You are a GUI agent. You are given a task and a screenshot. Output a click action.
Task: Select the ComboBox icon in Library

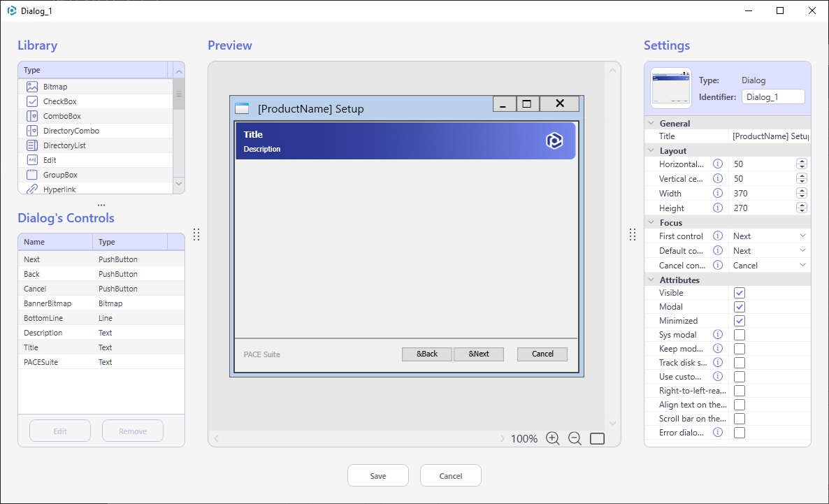click(x=32, y=116)
